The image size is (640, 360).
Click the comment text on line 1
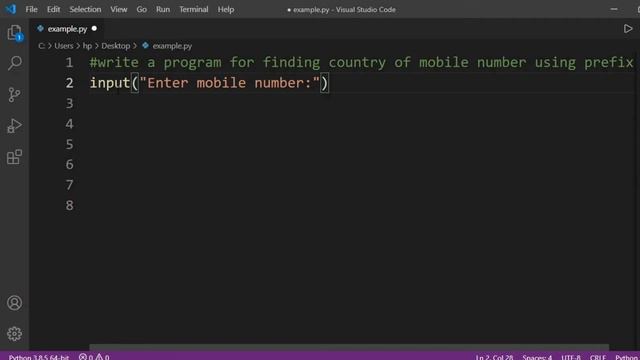click(x=361, y=62)
